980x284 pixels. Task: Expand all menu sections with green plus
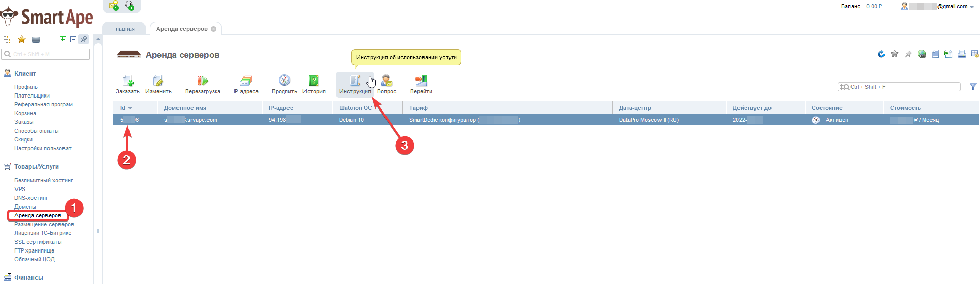pyautogui.click(x=63, y=39)
